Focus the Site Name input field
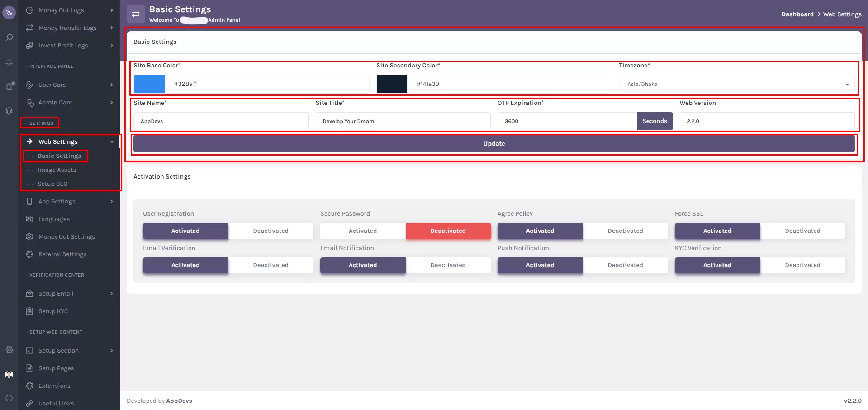 click(221, 121)
